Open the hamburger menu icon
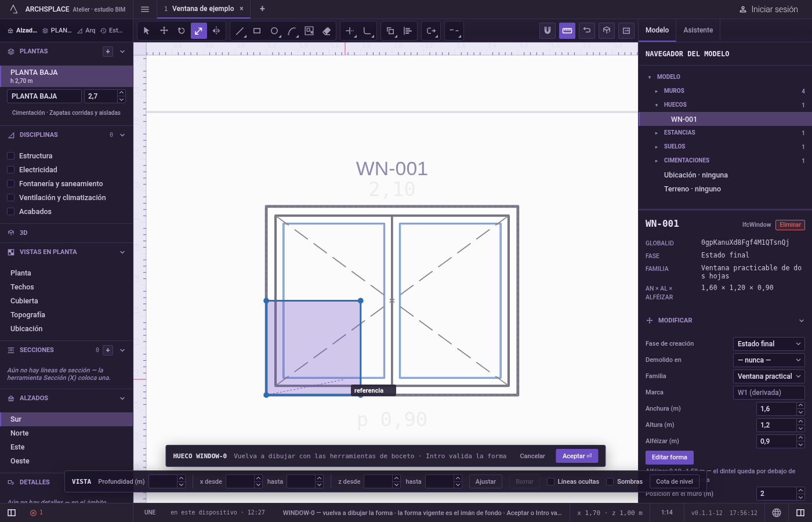 [x=145, y=9]
